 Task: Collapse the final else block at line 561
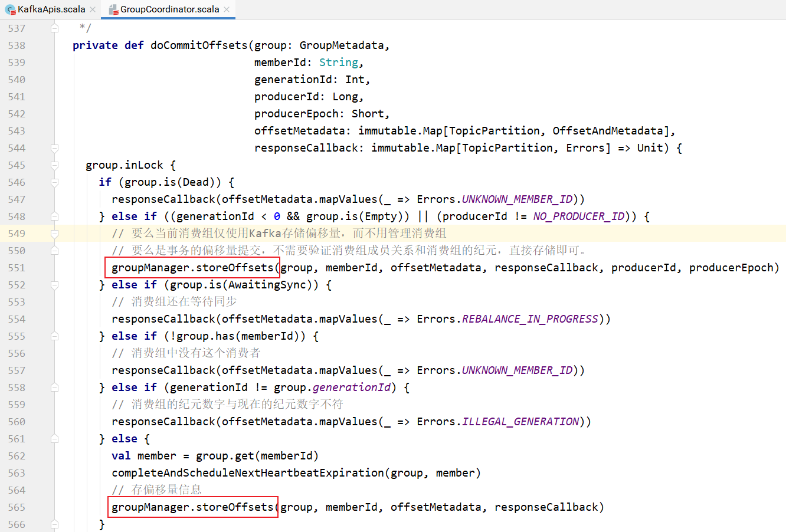(x=54, y=439)
